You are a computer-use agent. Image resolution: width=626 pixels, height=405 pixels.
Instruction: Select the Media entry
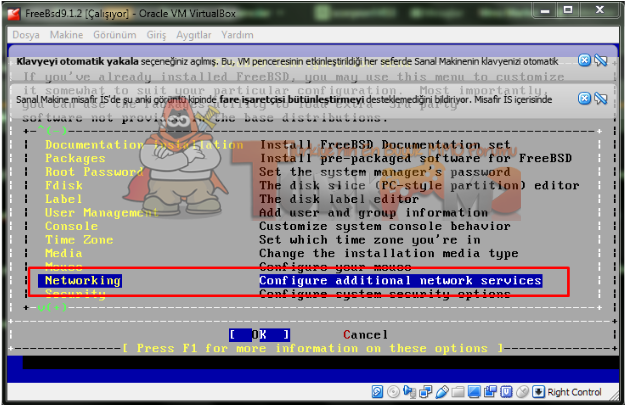[63, 253]
